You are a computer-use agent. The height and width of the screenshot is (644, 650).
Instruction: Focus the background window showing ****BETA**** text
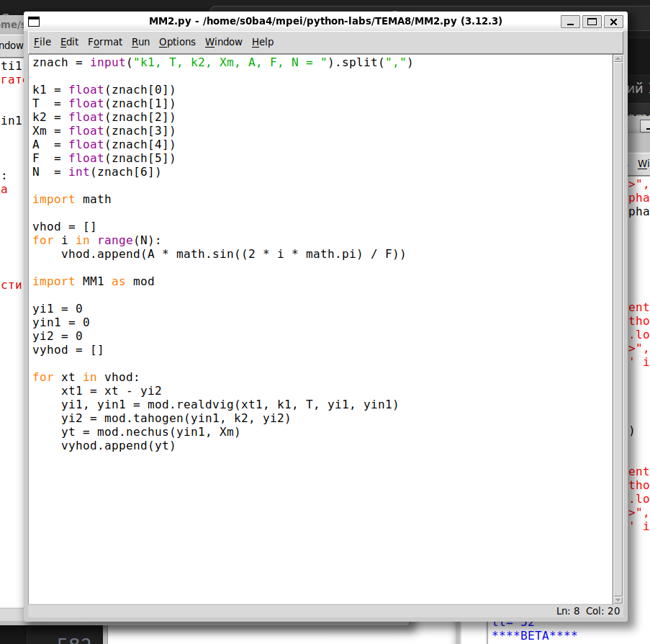pos(524,634)
